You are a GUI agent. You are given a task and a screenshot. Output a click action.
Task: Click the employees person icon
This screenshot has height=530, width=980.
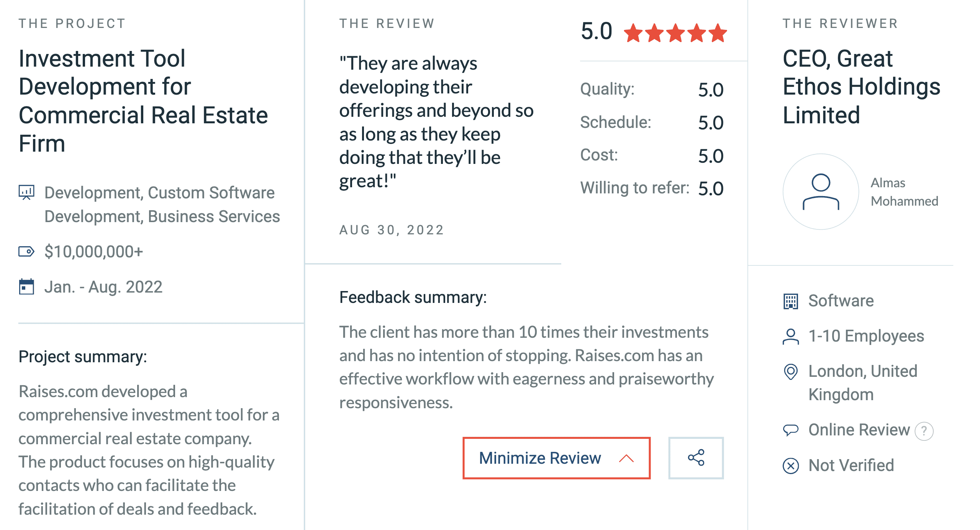click(x=790, y=337)
